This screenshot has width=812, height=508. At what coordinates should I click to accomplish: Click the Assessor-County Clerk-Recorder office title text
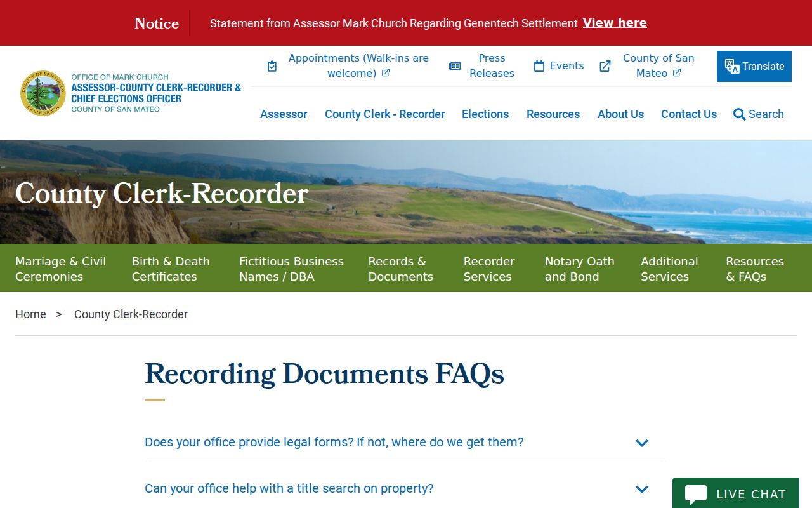click(x=156, y=93)
